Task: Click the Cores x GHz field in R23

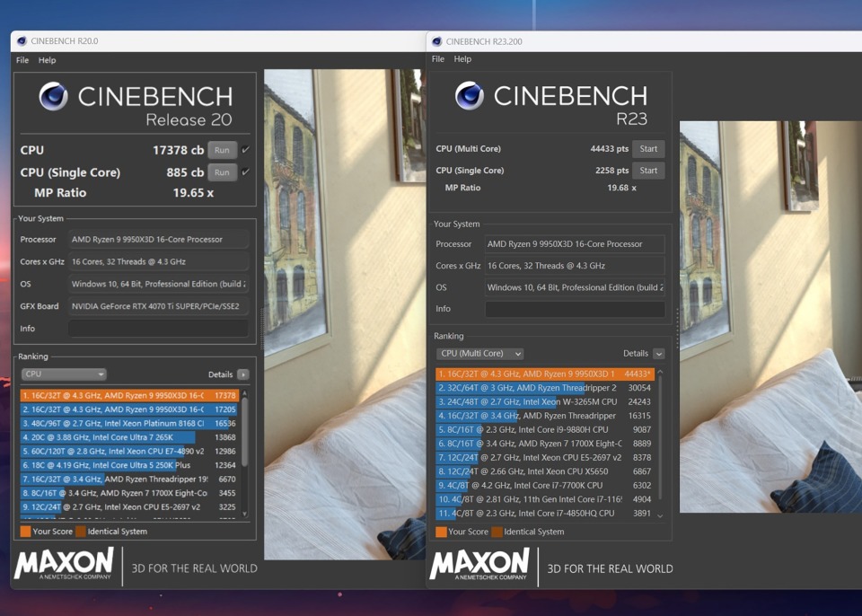Action: point(575,266)
